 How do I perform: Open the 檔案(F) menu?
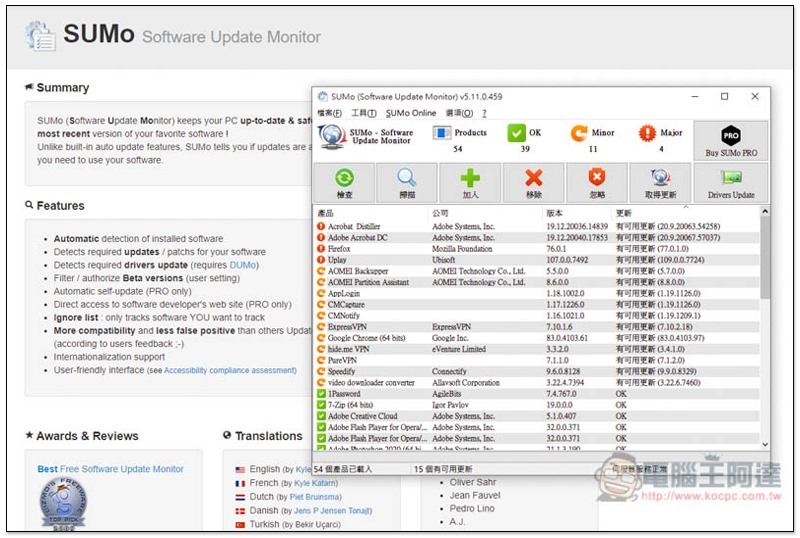[329, 113]
